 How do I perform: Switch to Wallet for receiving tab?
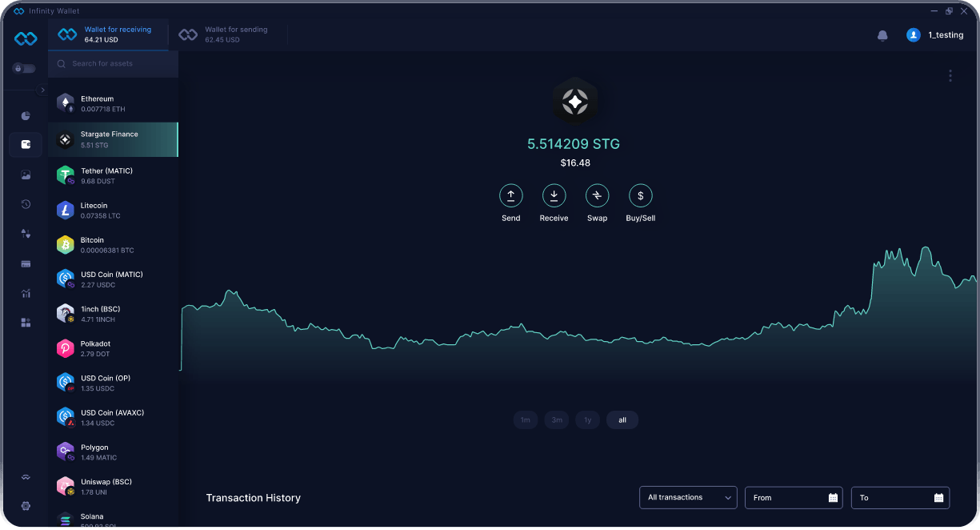tap(109, 34)
